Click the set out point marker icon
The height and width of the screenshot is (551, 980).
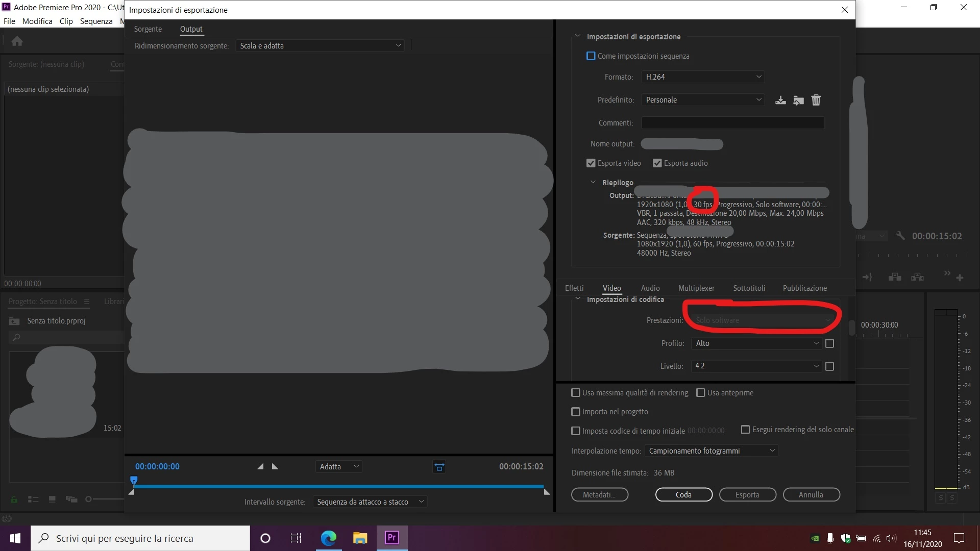click(x=275, y=466)
